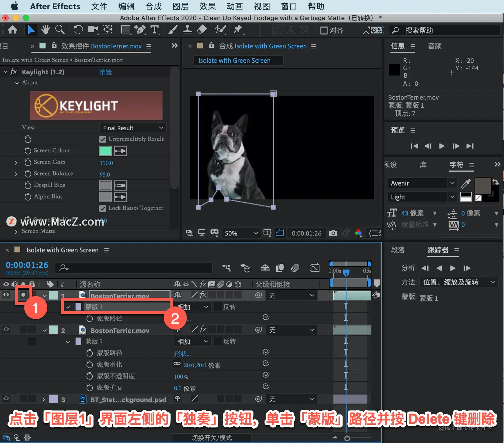Select the Clone Stamp tool
This screenshot has width=504, height=443.
click(187, 30)
